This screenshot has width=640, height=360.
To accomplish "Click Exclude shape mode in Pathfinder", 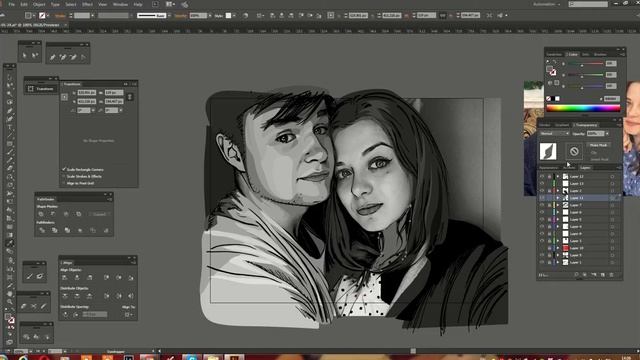I will click(x=79, y=214).
